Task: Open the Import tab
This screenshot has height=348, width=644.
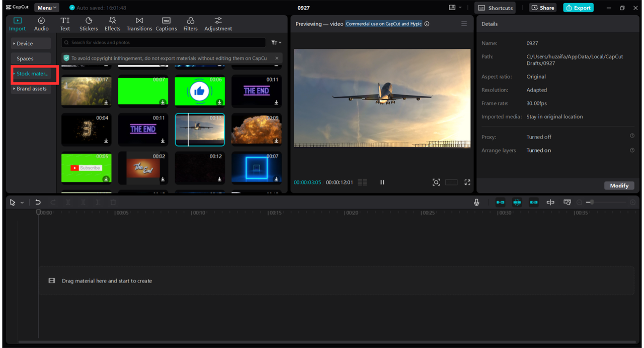Action: 18,24
